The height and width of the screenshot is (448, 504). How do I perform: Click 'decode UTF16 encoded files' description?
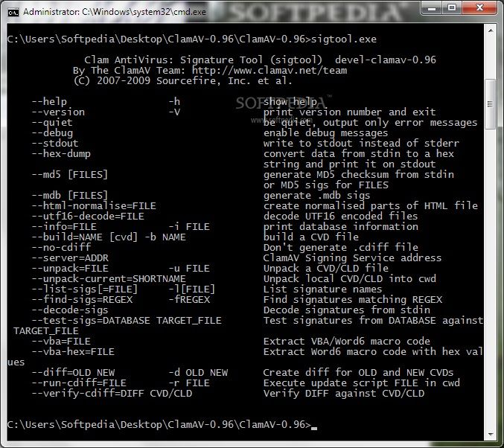click(x=341, y=217)
